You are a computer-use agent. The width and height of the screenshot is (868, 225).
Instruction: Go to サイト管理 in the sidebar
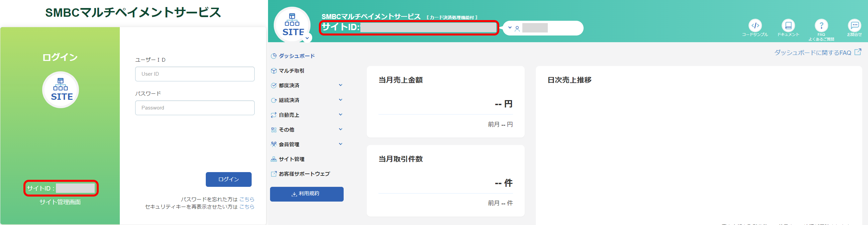pyautogui.click(x=291, y=159)
